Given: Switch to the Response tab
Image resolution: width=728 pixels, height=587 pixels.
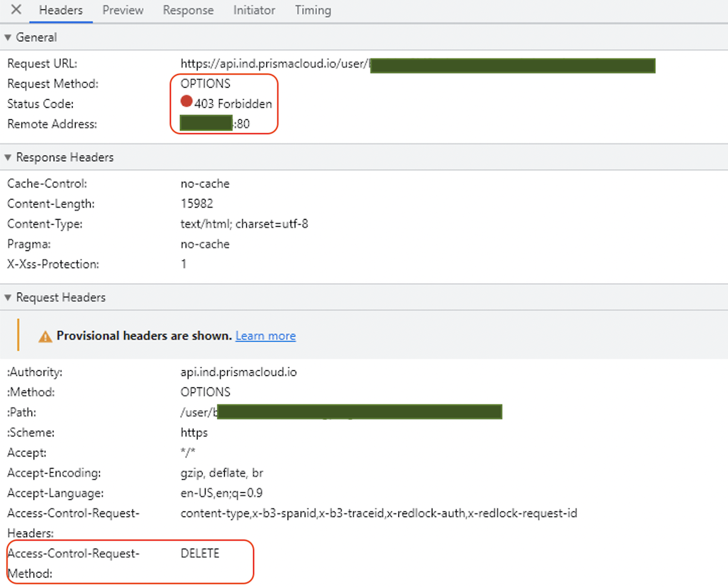Looking at the screenshot, I should click(x=188, y=10).
